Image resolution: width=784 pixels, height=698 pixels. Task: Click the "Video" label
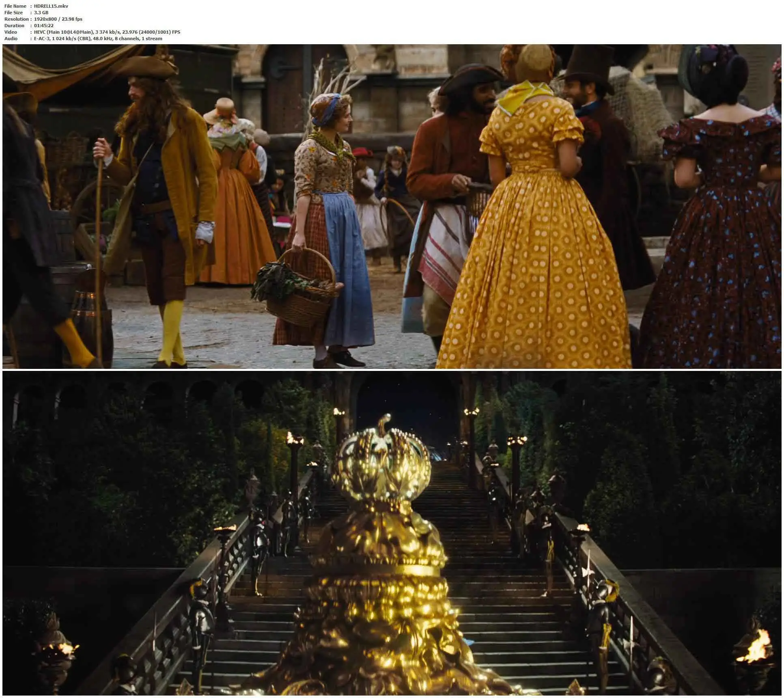(x=11, y=32)
